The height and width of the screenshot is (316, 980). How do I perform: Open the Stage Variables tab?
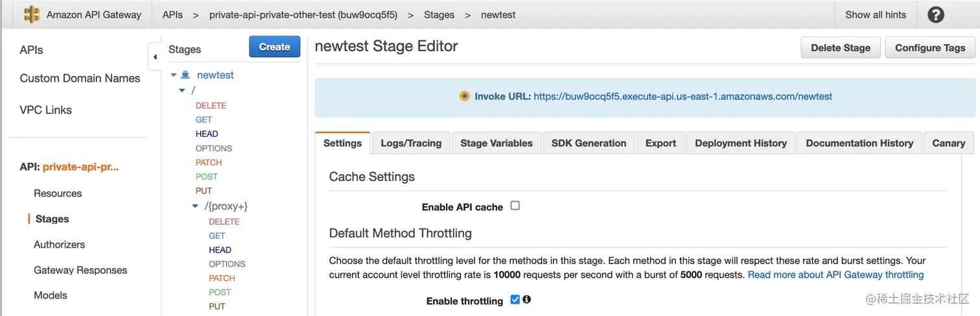496,143
